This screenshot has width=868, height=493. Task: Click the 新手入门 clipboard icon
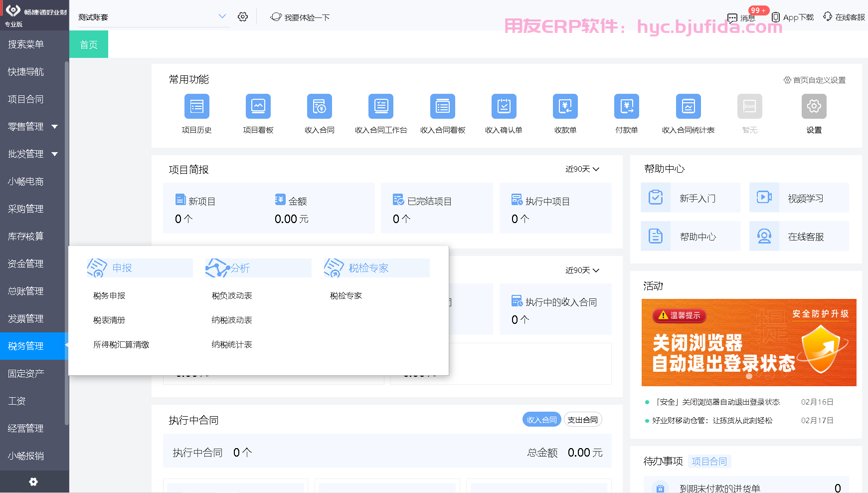[x=656, y=198]
